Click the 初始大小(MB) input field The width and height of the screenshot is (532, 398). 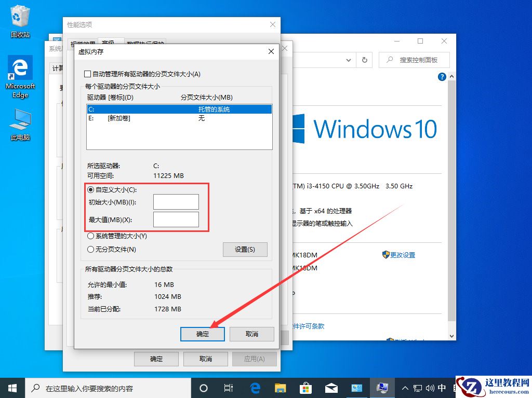tap(176, 202)
